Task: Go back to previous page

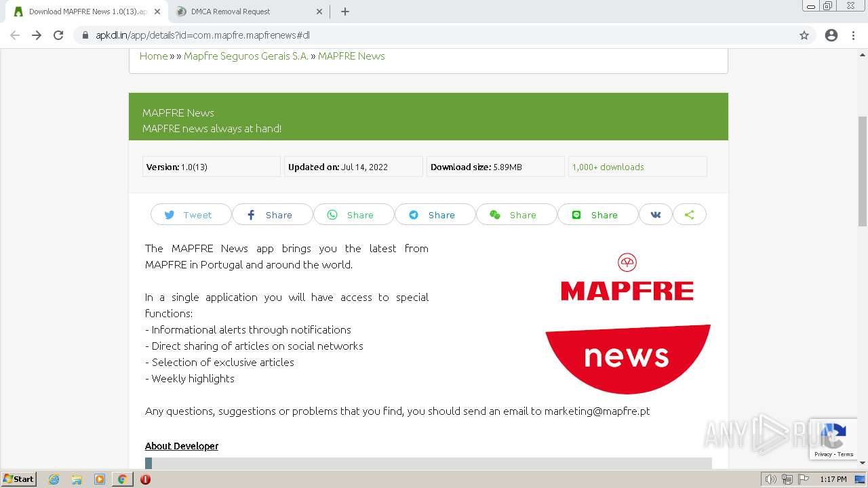Action: [x=15, y=35]
